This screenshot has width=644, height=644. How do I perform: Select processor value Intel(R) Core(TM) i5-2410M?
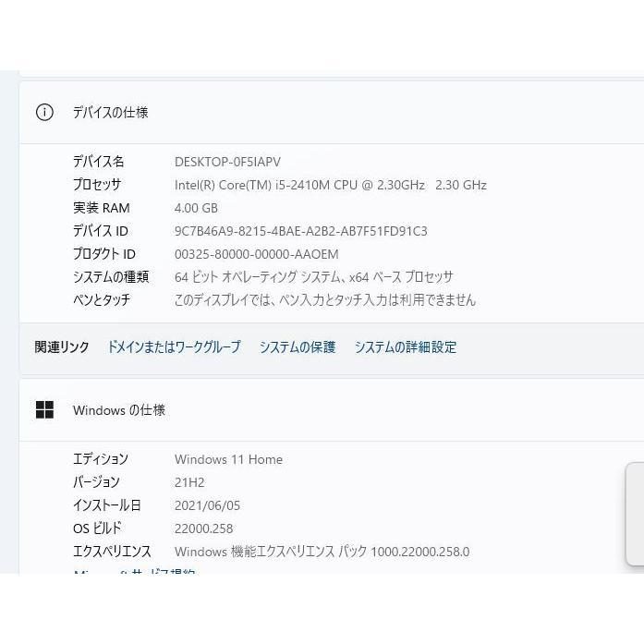click(x=331, y=185)
